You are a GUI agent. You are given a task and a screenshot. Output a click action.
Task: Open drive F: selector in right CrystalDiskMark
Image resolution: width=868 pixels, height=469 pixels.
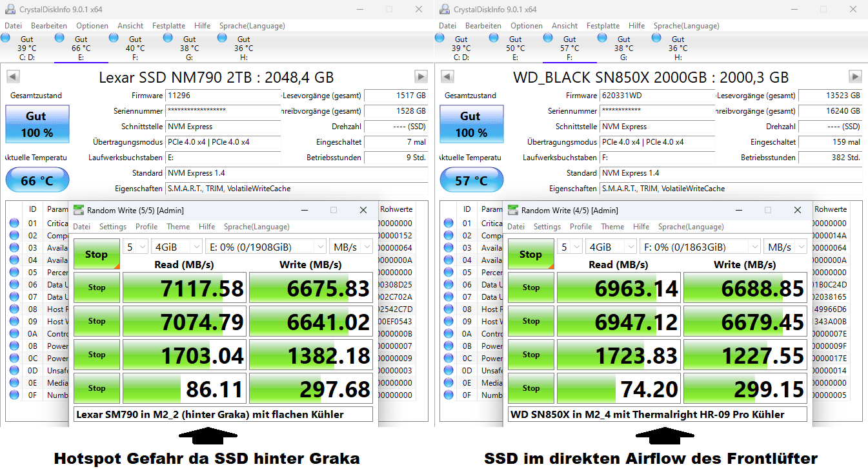(x=699, y=247)
